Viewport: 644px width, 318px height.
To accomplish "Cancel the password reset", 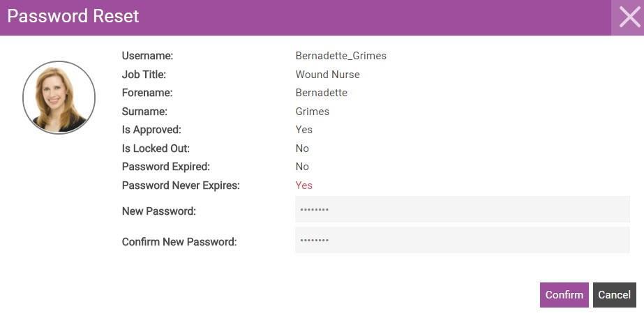I will coord(614,294).
